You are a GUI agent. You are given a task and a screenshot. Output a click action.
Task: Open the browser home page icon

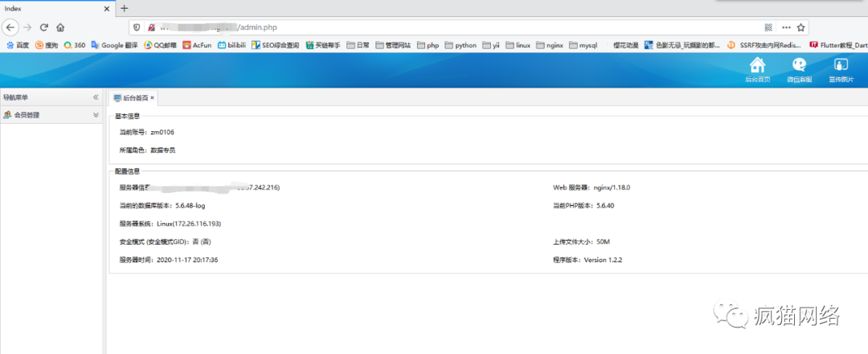point(61,27)
